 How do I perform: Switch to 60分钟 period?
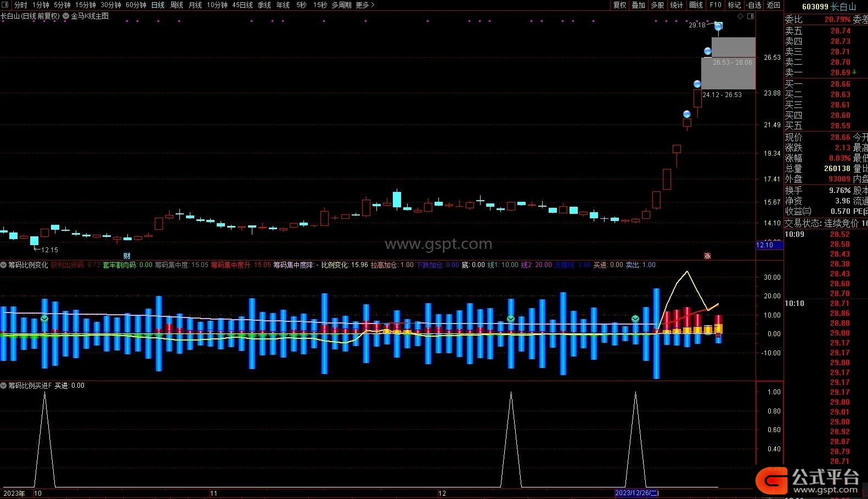(x=136, y=5)
